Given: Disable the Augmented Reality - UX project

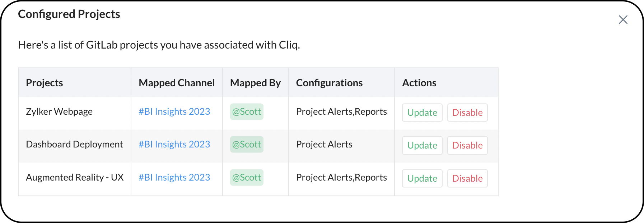Looking at the screenshot, I should pos(467,178).
